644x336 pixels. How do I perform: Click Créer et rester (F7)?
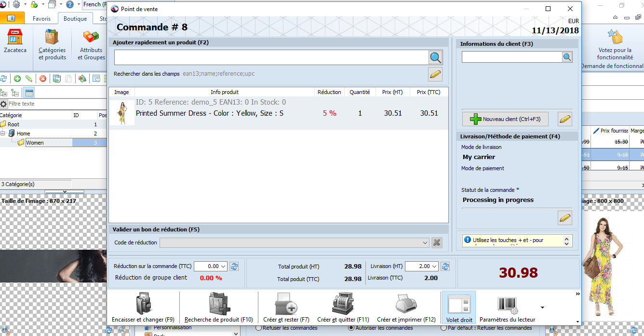tap(286, 304)
